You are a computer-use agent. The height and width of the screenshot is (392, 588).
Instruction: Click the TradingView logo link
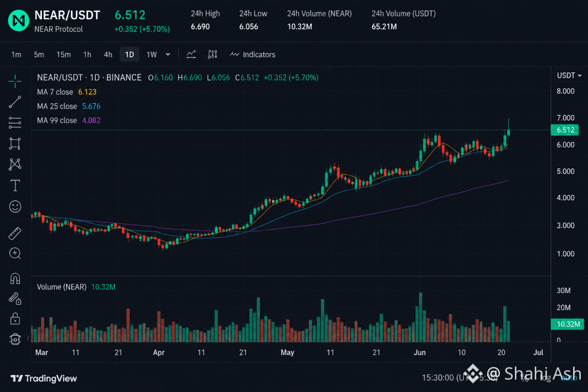click(x=44, y=379)
